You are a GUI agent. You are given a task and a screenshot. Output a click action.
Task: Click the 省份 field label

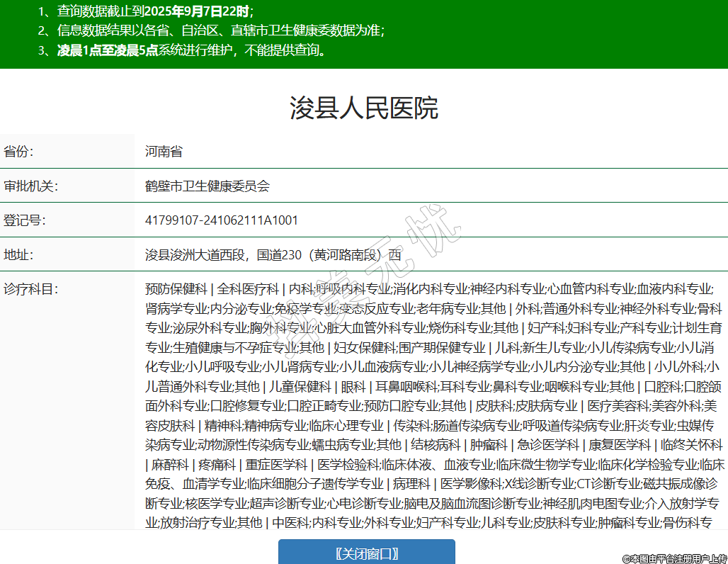19,152
